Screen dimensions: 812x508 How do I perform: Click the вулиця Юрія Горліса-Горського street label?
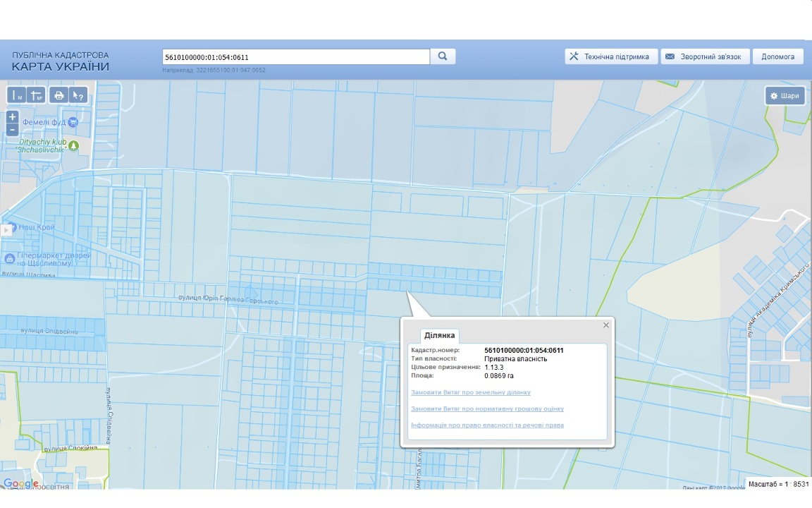[228, 299]
